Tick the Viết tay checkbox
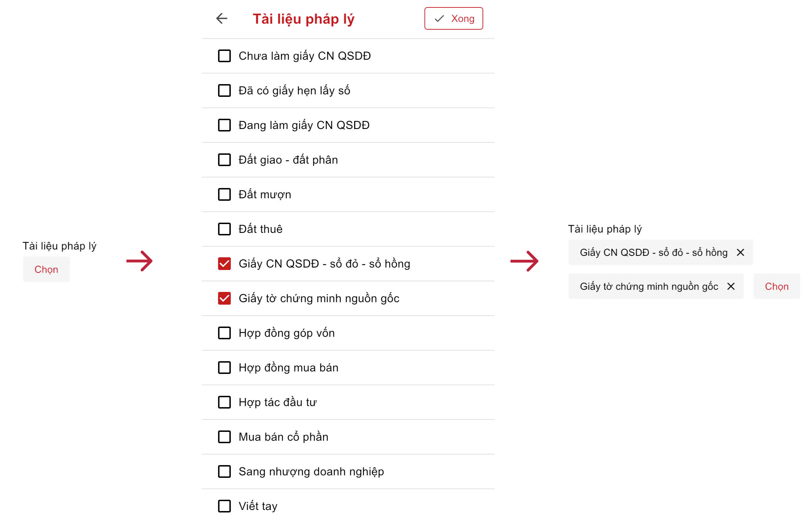Viewport: 812px width, 522px height. tap(224, 506)
